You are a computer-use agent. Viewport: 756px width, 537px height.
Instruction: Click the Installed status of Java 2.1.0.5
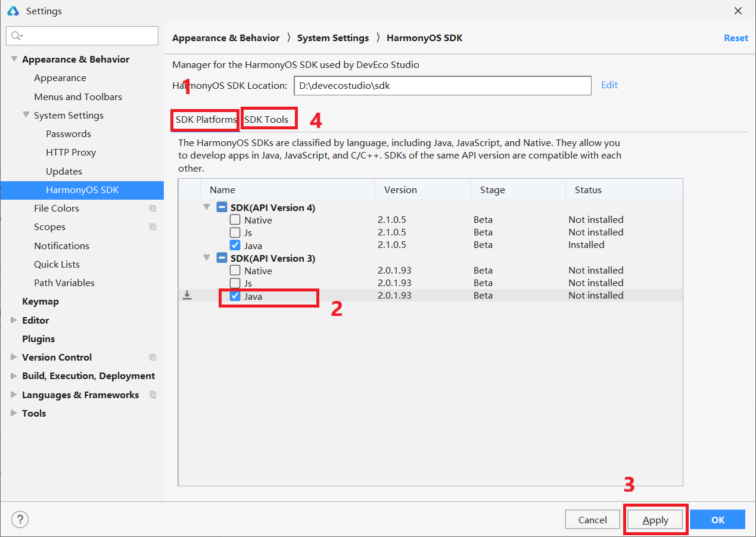(586, 245)
